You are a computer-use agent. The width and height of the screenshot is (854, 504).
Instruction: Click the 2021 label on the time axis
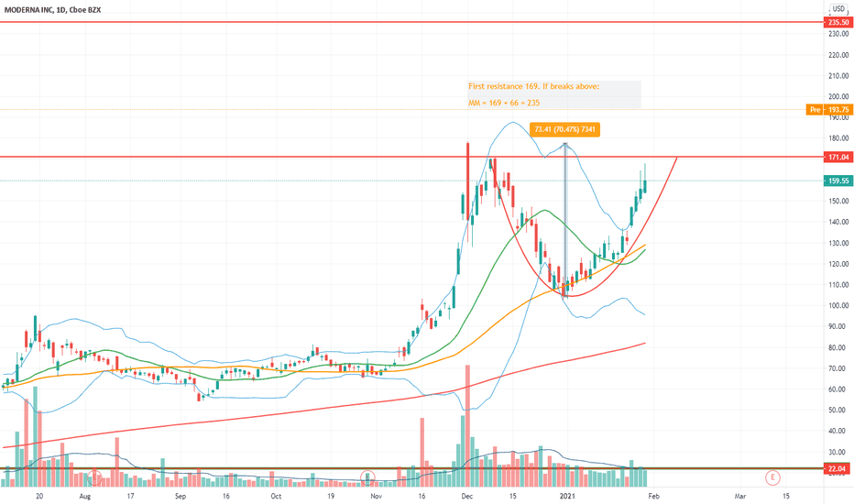[x=567, y=497]
